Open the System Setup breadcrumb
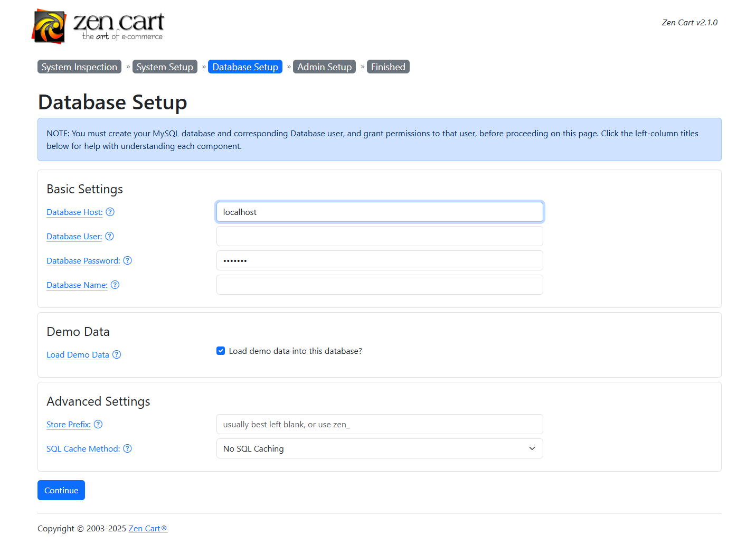Viewport: 756px width, 553px height. 165,67
